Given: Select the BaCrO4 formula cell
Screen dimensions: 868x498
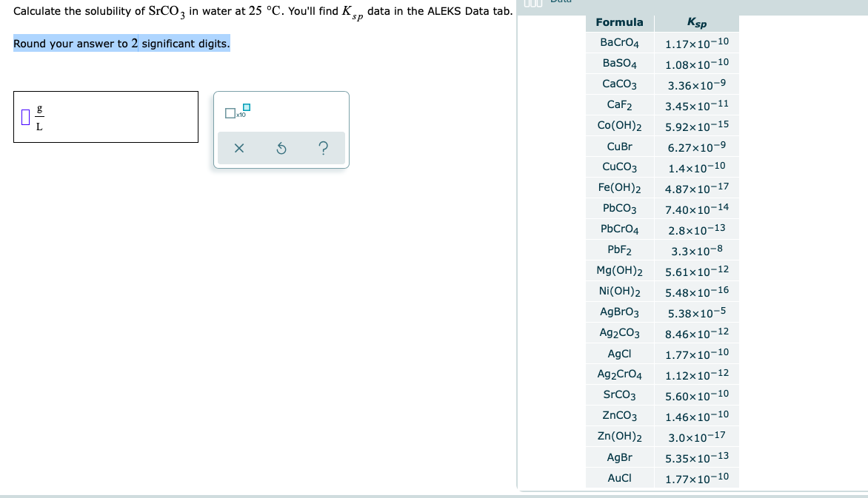Looking at the screenshot, I should [x=619, y=43].
